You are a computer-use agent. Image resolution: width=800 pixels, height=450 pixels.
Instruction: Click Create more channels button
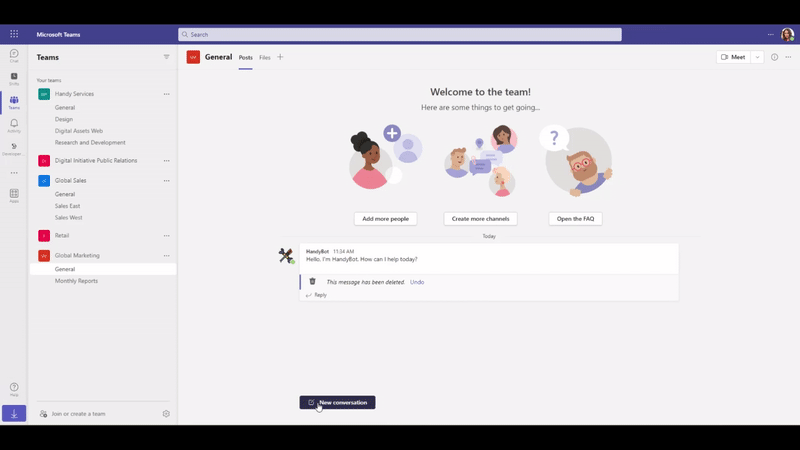click(480, 219)
